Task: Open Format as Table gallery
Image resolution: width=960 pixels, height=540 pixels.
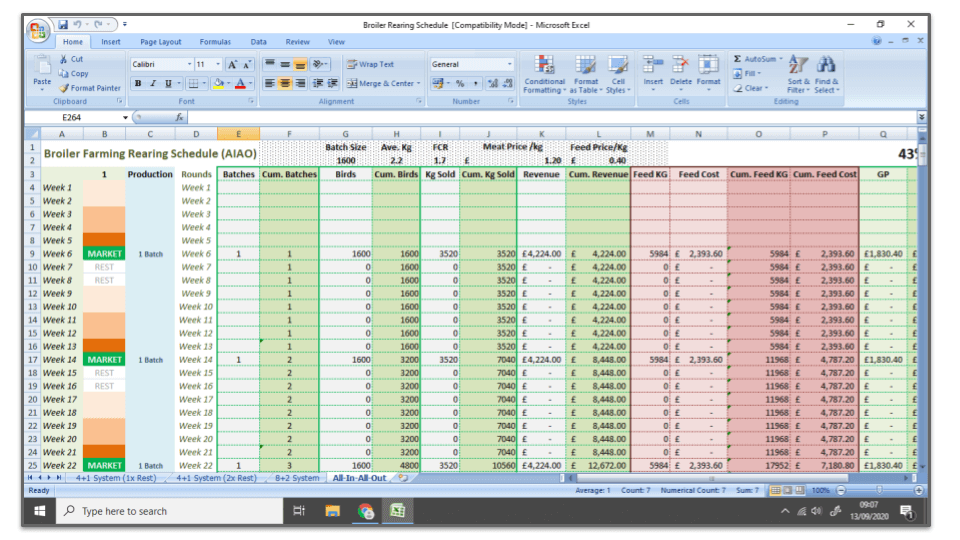Action: (x=585, y=74)
